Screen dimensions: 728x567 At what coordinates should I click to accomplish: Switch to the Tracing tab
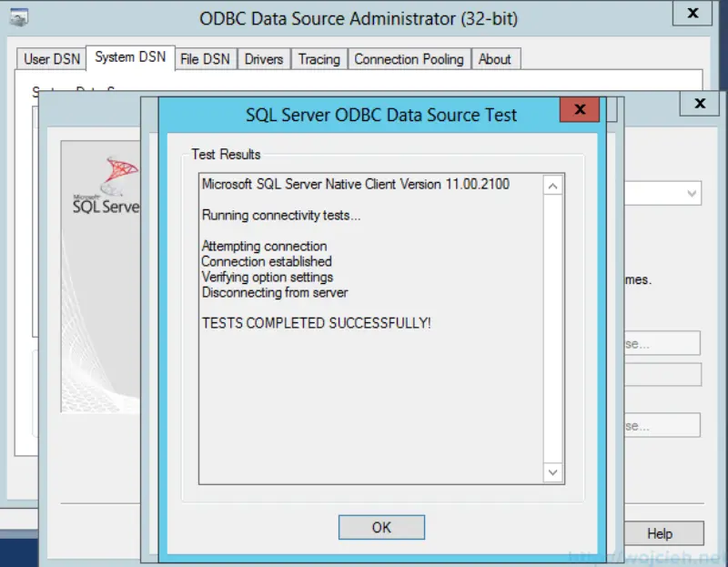318,58
